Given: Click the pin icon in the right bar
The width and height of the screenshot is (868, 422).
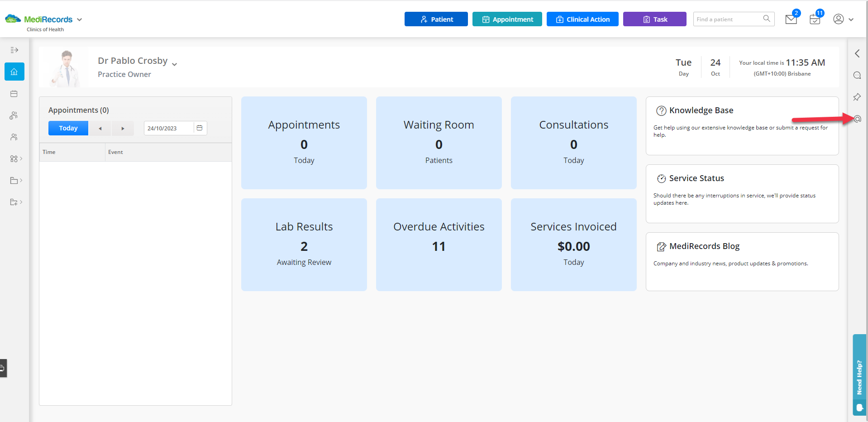Looking at the screenshot, I should (857, 97).
